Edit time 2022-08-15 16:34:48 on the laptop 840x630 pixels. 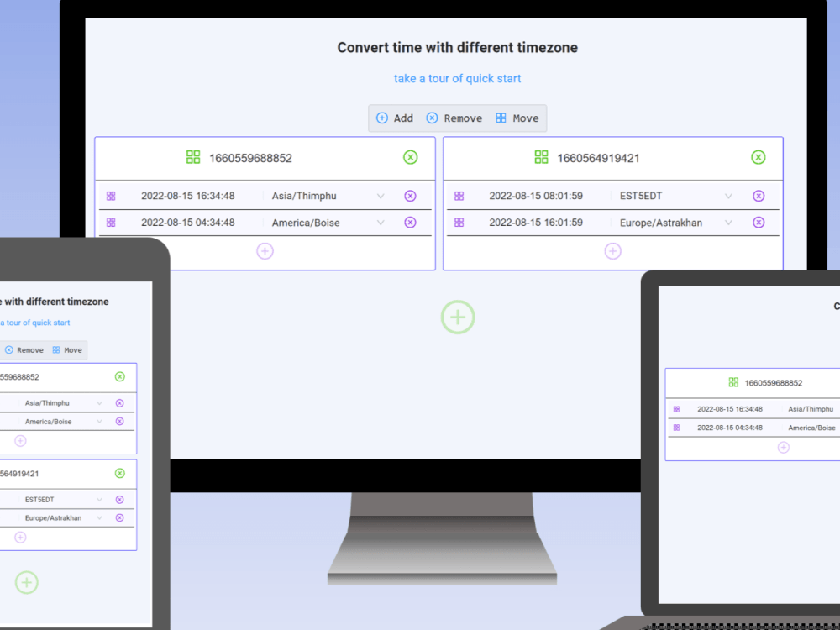click(730, 409)
